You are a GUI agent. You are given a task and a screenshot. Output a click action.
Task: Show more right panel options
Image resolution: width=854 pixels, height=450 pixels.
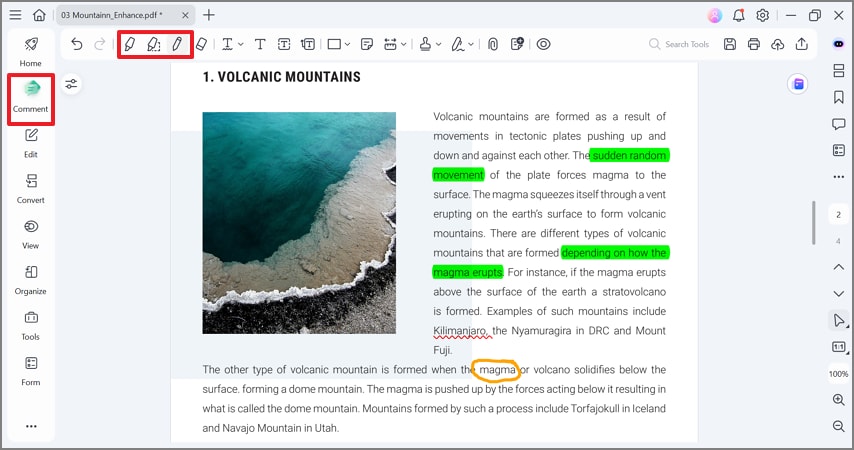(839, 177)
